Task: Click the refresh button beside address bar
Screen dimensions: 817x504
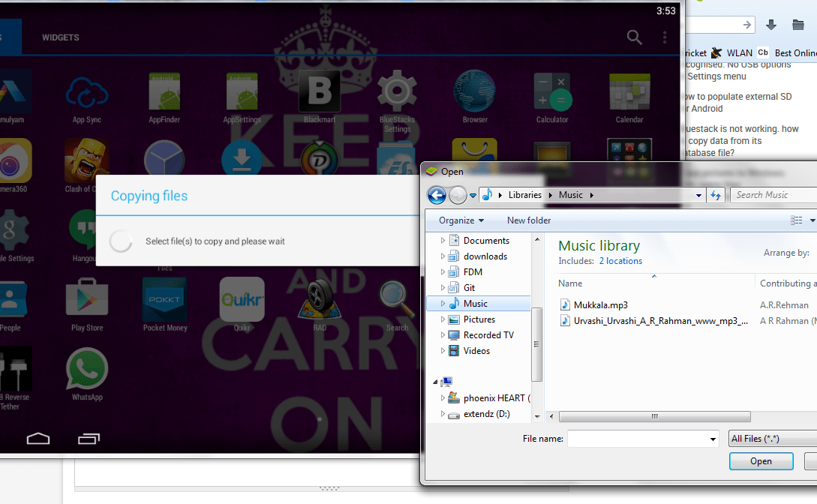Action: click(716, 195)
